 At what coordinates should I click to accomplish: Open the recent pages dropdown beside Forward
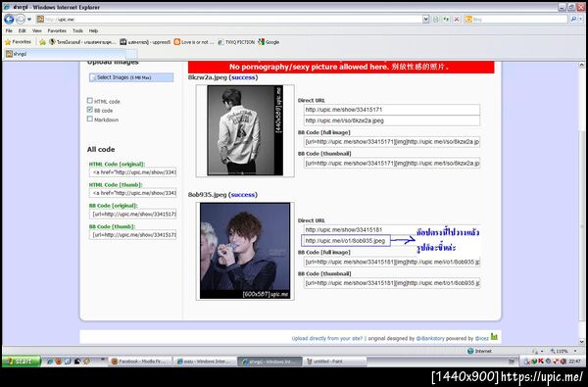coord(29,20)
